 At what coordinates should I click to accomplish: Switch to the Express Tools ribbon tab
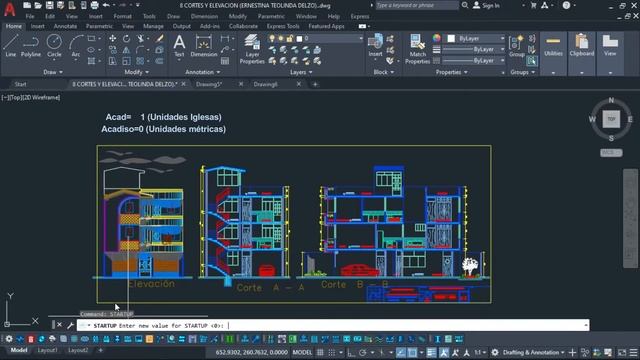pyautogui.click(x=283, y=26)
